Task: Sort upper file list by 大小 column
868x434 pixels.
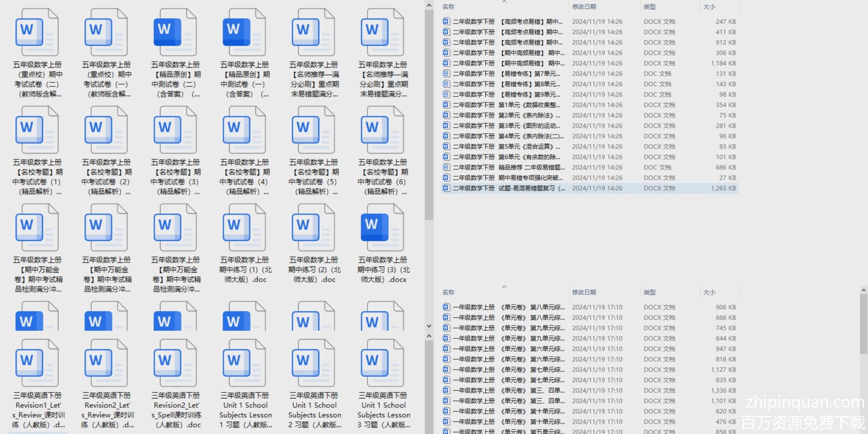Action: coord(709,7)
